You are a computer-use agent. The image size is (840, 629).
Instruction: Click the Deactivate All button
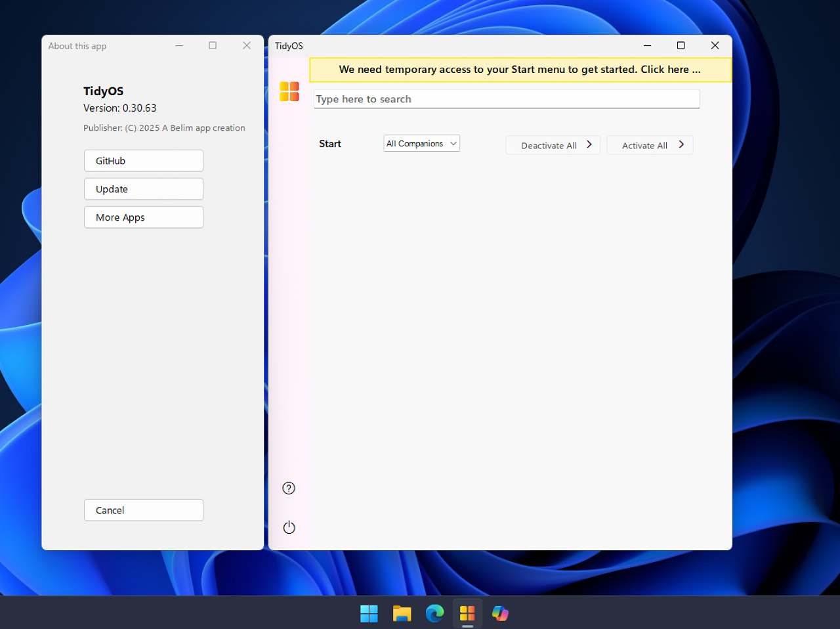(x=553, y=145)
